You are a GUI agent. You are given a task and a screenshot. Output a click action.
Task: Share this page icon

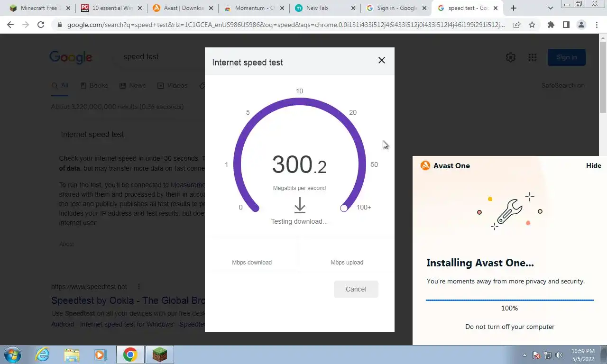point(517,25)
